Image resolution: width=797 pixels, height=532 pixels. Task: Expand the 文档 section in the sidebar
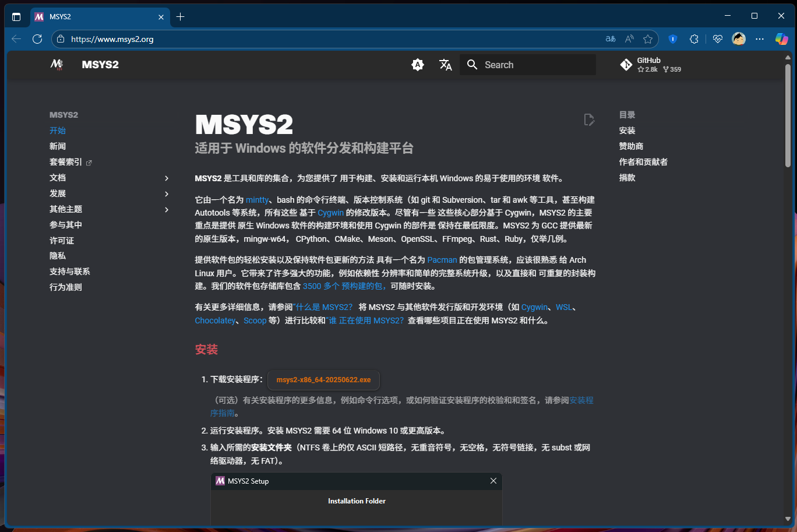167,178
